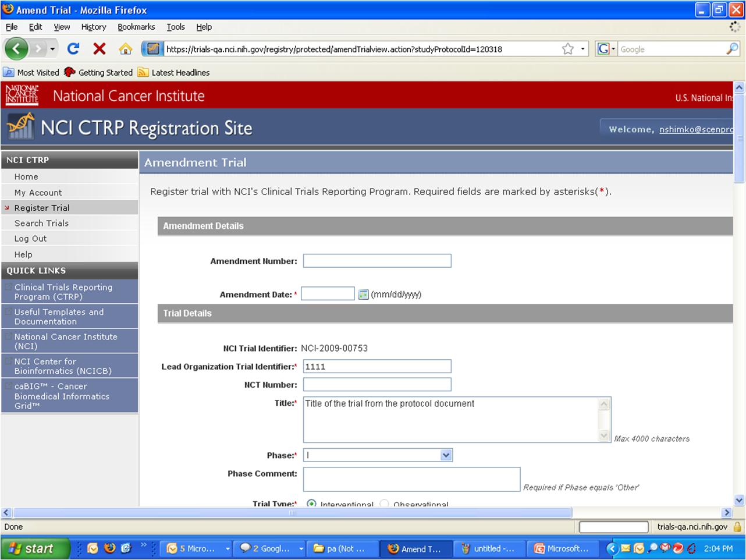Click the Title text area
The height and width of the screenshot is (560, 746).
pyautogui.click(x=457, y=420)
